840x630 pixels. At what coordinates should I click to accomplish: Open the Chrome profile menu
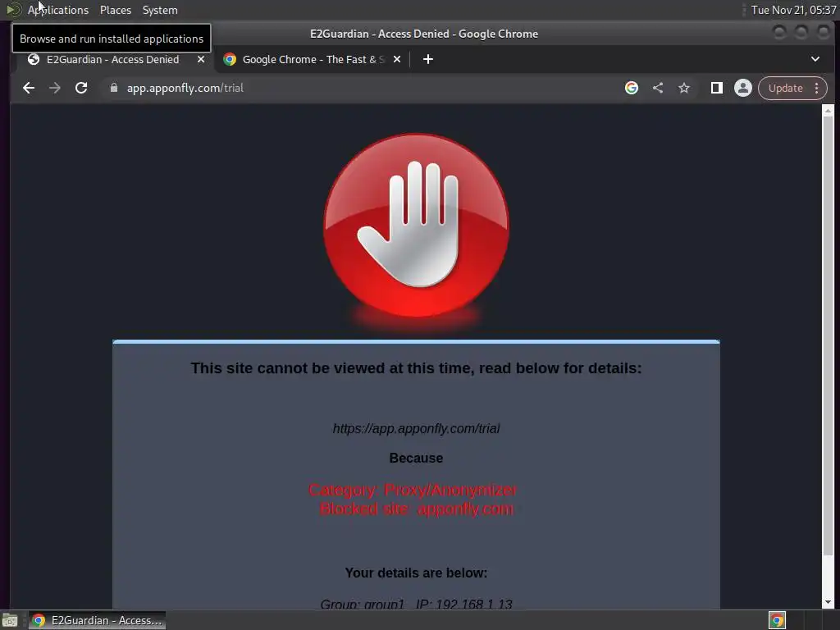click(x=743, y=88)
